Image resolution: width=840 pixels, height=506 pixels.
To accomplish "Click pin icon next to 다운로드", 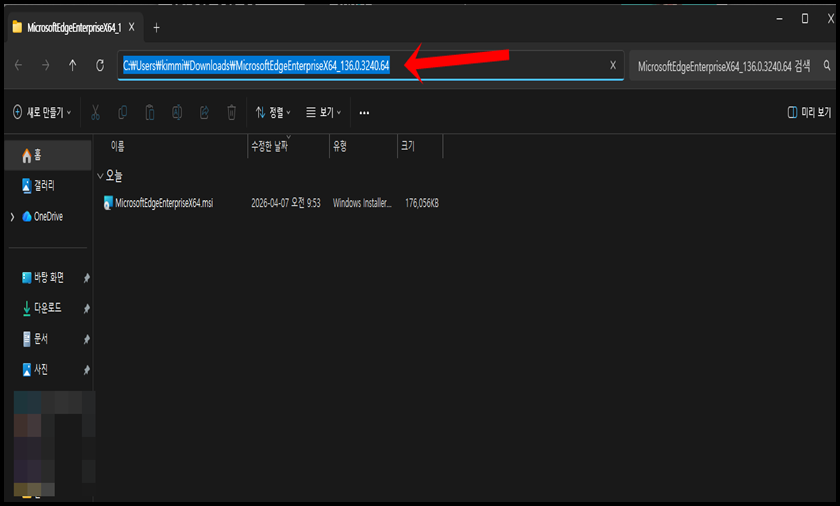I will coord(86,308).
